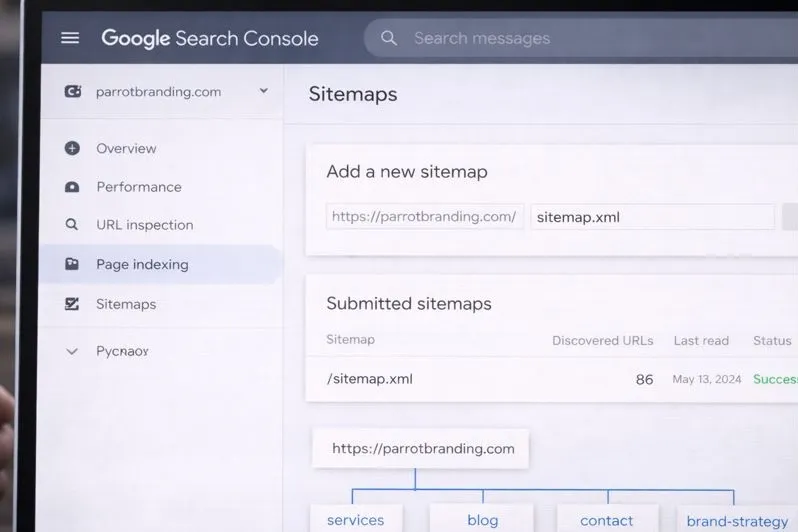
Task: Expand the collapsed sidebar section chevron
Action: tap(72, 351)
